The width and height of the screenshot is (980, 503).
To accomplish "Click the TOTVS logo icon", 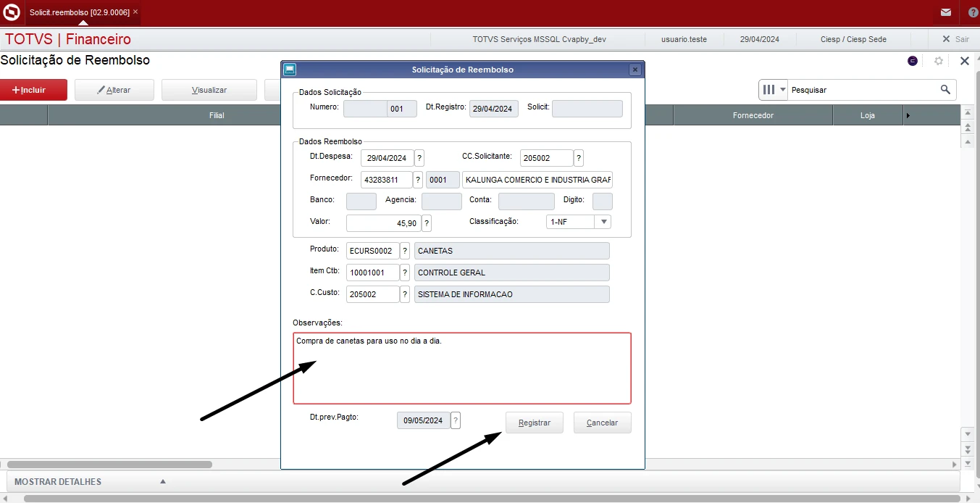I will pos(12,12).
